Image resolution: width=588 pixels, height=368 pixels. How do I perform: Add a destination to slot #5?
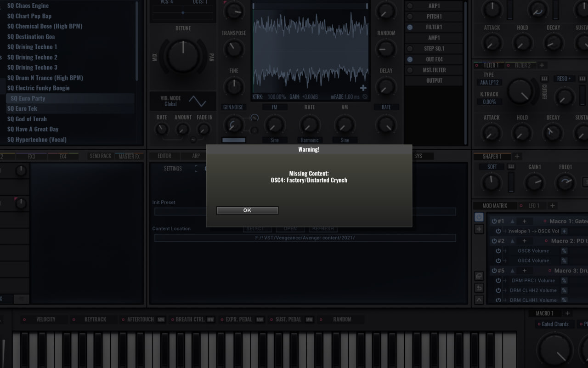coord(524,271)
